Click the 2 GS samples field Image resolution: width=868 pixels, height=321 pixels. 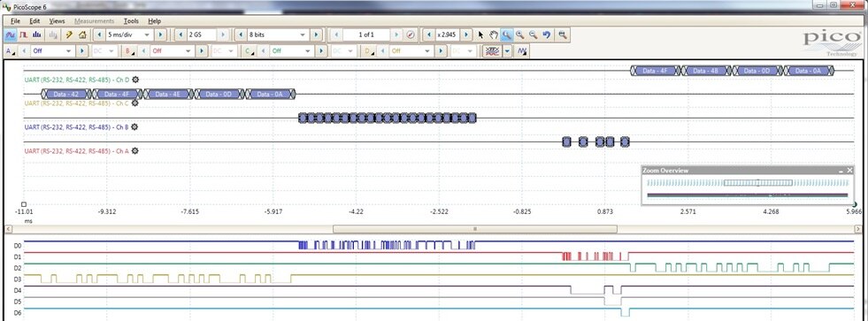202,34
